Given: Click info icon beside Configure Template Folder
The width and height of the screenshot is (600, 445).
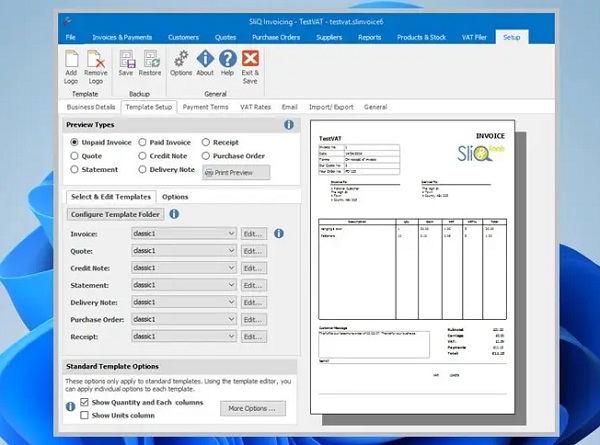Looking at the screenshot, I should pyautogui.click(x=174, y=214).
